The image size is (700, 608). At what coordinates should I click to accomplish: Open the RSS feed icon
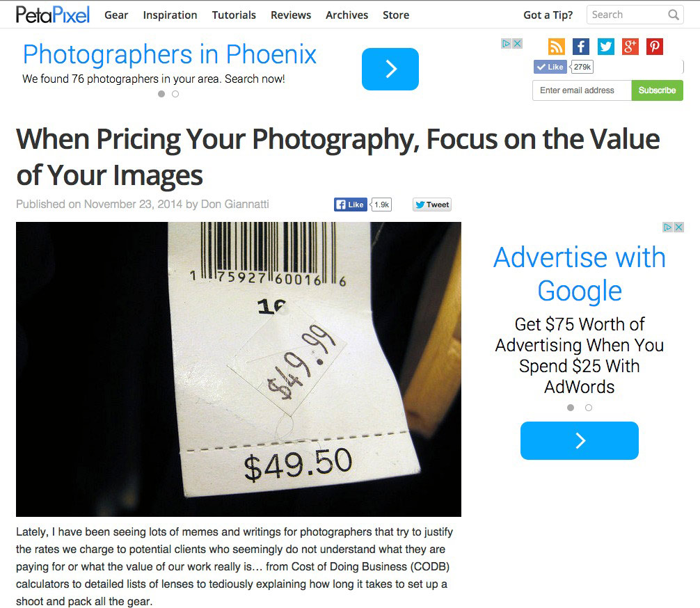(x=556, y=47)
